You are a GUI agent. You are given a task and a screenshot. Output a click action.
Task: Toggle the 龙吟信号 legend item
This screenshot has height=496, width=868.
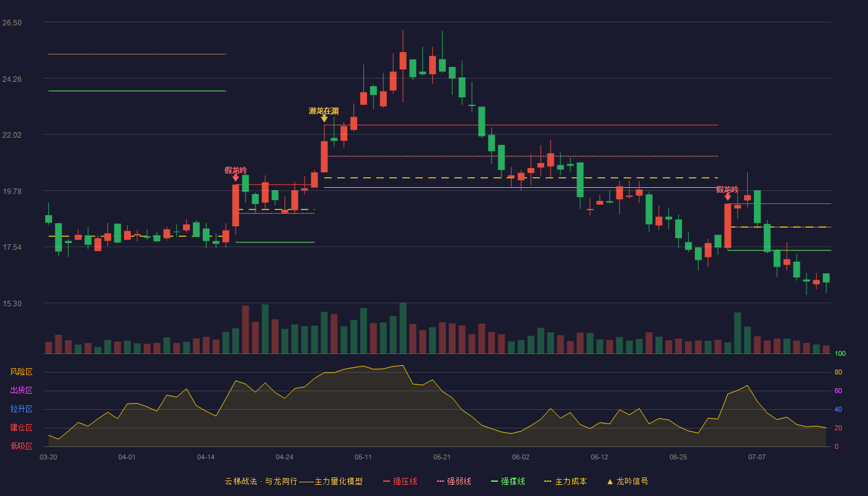click(627, 481)
